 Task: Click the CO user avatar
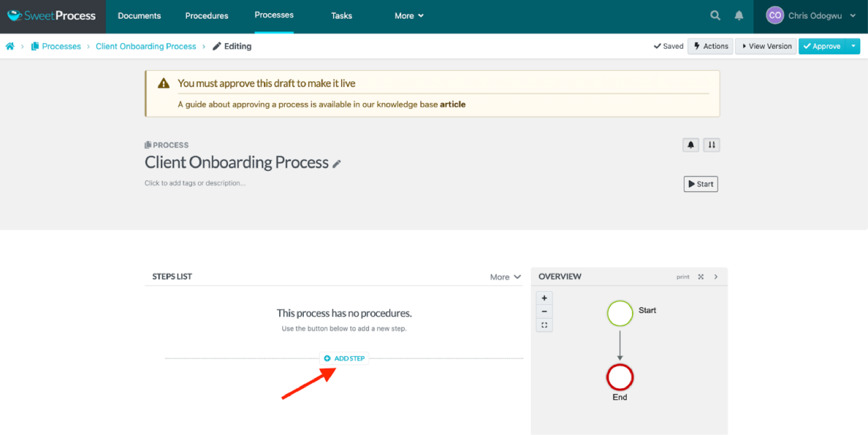775,16
